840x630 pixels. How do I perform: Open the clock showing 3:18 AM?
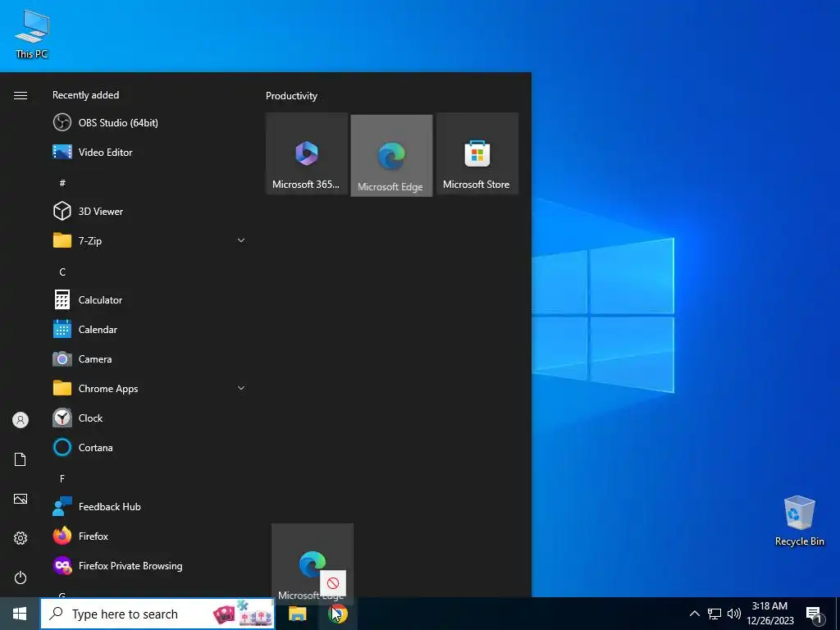tap(769, 614)
